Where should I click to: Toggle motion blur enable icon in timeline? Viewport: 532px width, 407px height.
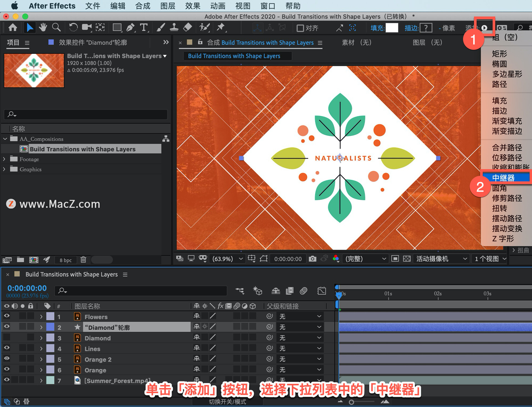[x=304, y=291]
